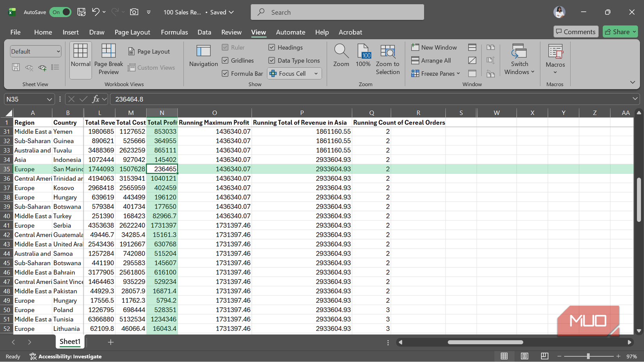Open a New Window
The width and height of the screenshot is (644, 362).
434,47
